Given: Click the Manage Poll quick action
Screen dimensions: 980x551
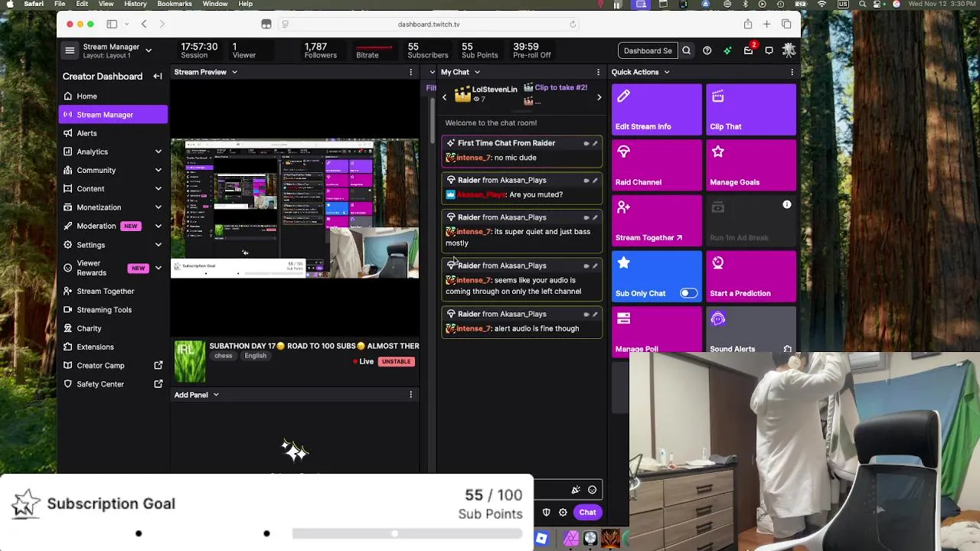Looking at the screenshot, I should click(x=657, y=330).
